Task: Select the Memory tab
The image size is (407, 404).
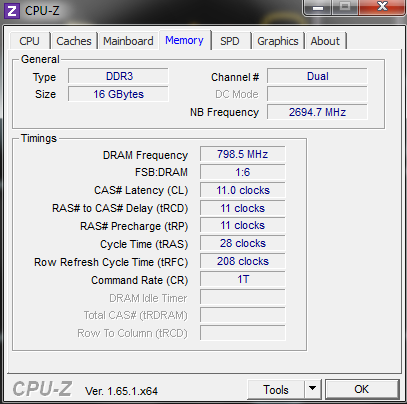Action: click(184, 40)
